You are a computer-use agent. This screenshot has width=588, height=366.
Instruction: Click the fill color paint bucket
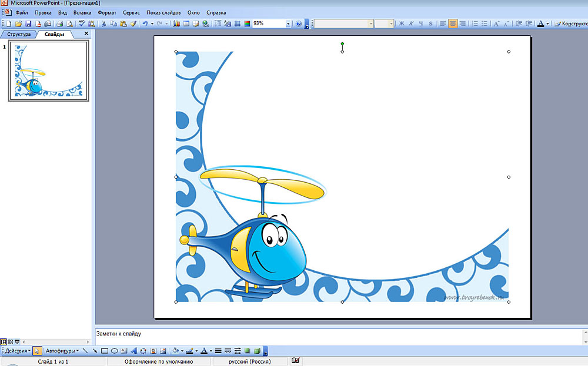[x=175, y=351]
